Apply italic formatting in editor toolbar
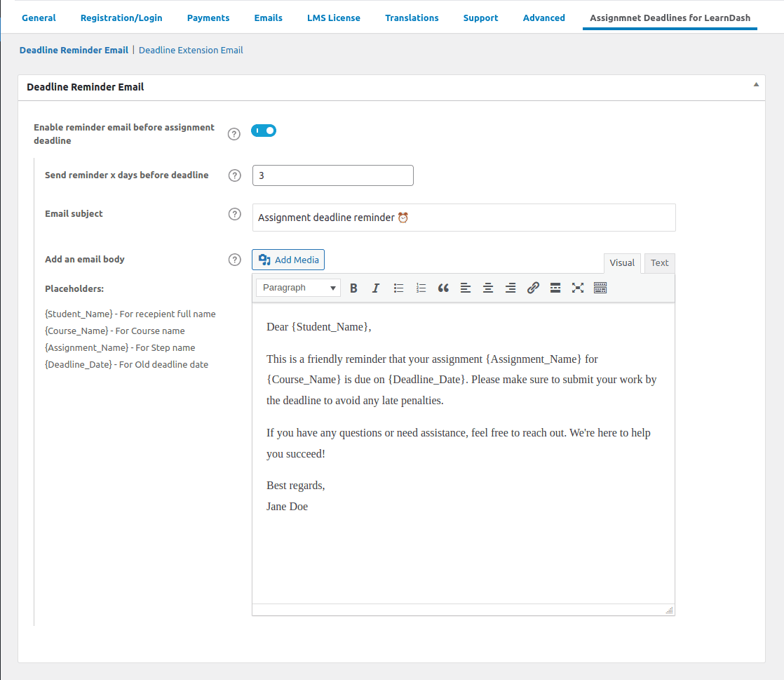 pyautogui.click(x=376, y=288)
